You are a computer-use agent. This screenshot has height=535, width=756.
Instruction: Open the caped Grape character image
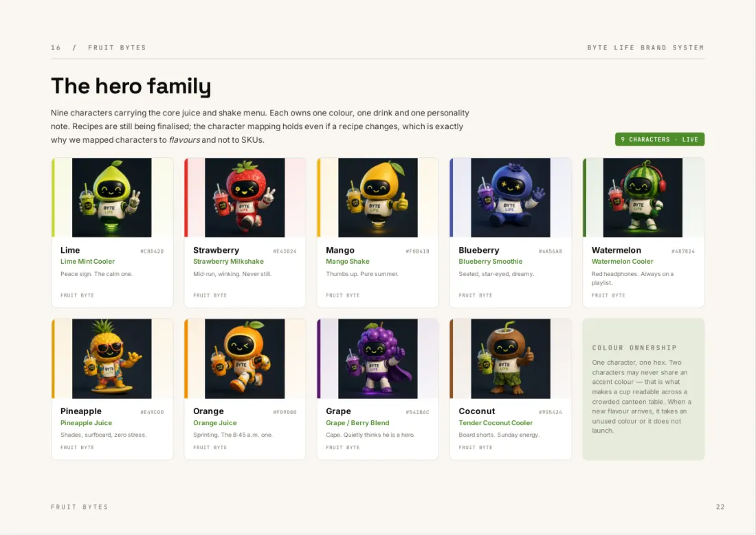(x=378, y=358)
